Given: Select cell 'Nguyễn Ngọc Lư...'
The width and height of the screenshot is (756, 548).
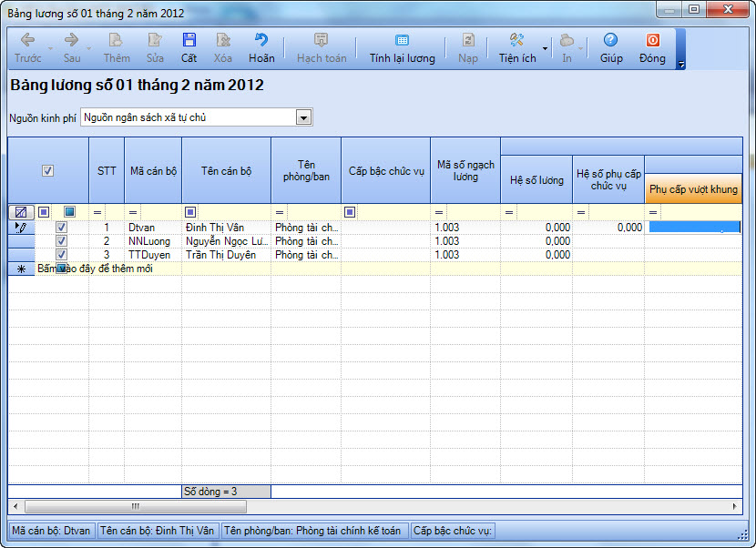Looking at the screenshot, I should point(226,241).
